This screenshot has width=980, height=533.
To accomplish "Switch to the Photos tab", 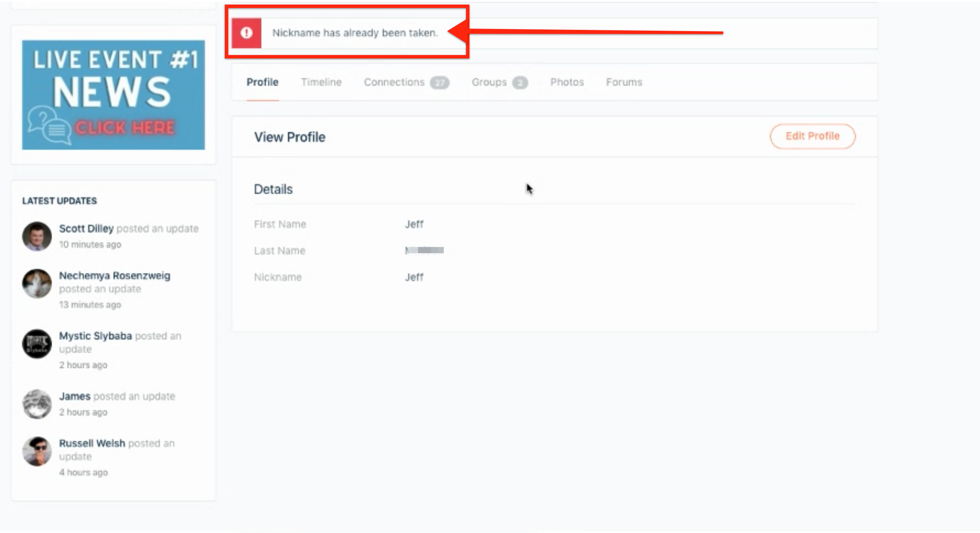I will [x=567, y=82].
